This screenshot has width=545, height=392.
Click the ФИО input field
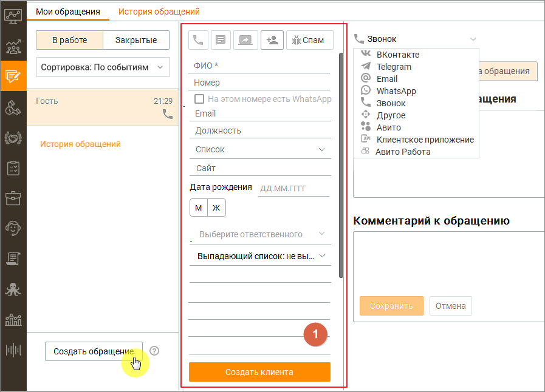(259, 66)
